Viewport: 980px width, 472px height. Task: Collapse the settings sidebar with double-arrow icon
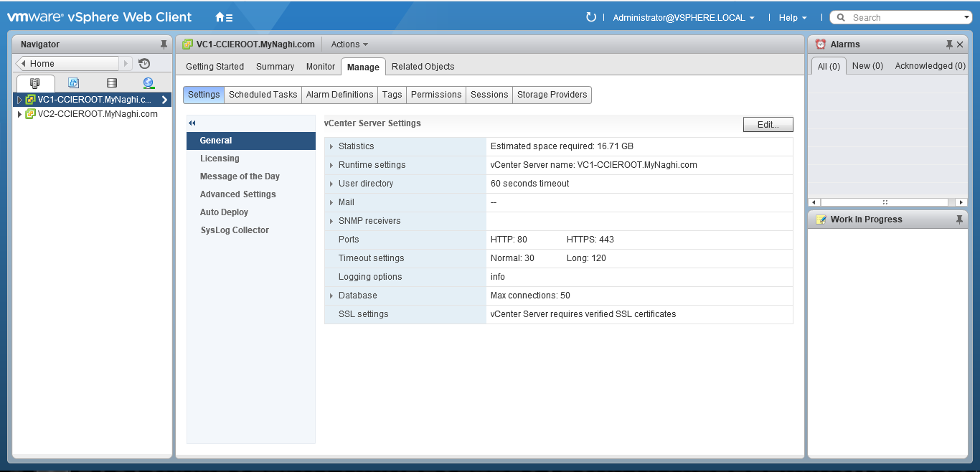coord(192,123)
